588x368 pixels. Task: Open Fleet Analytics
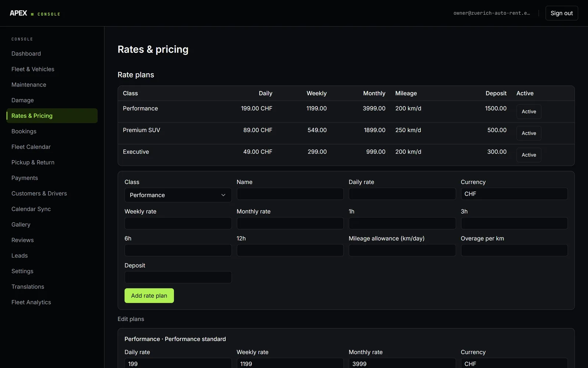(52, 302)
